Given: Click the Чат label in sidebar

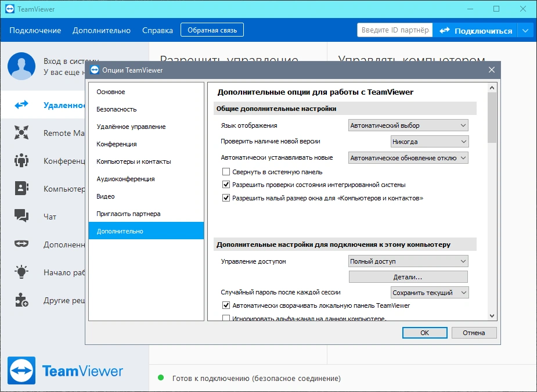Looking at the screenshot, I should coord(50,217).
